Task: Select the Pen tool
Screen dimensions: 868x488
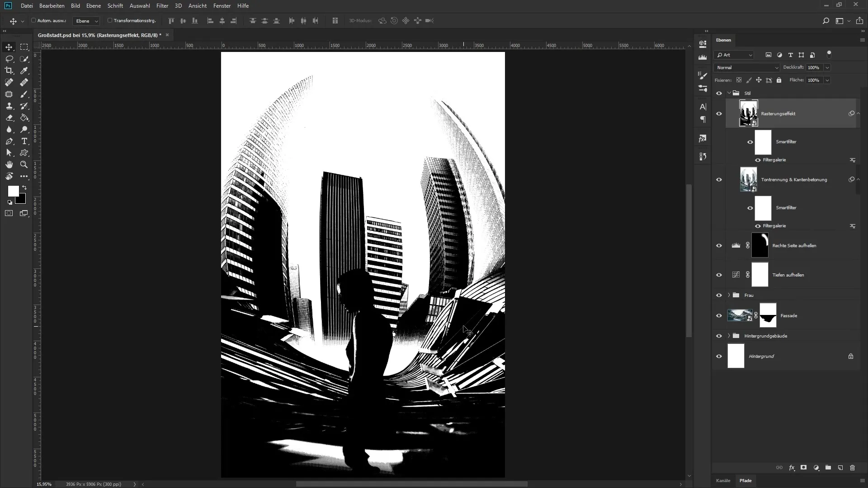Action: (x=9, y=141)
